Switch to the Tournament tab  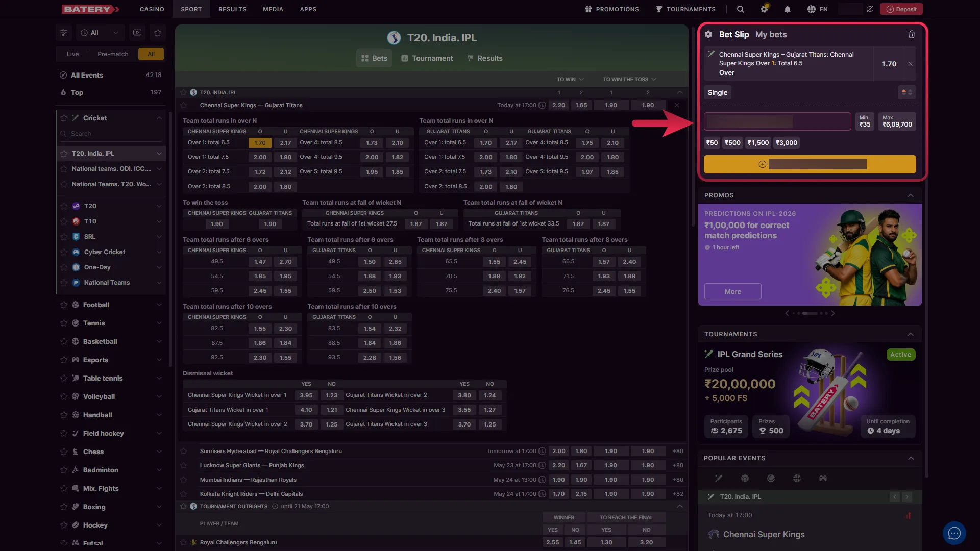click(427, 58)
